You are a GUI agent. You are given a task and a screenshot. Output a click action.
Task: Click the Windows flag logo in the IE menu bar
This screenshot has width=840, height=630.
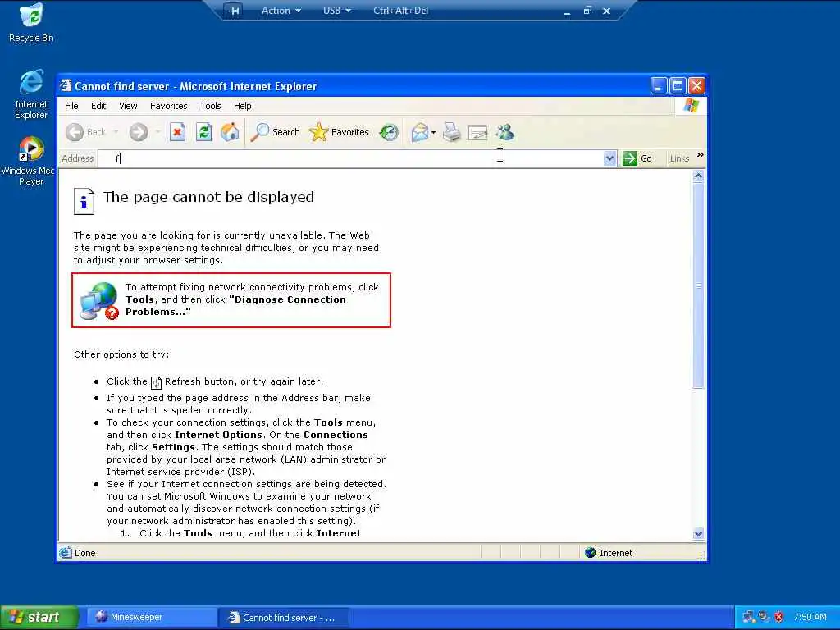pyautogui.click(x=691, y=106)
